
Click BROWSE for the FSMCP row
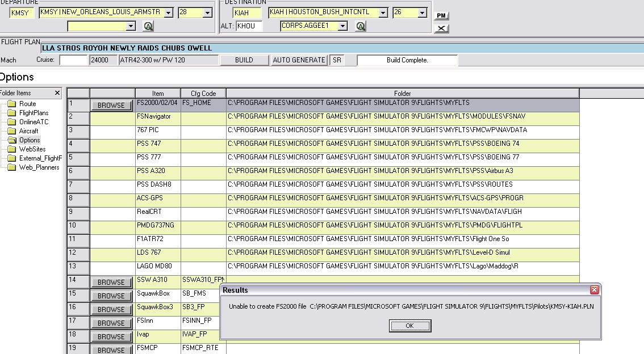[x=111, y=350]
